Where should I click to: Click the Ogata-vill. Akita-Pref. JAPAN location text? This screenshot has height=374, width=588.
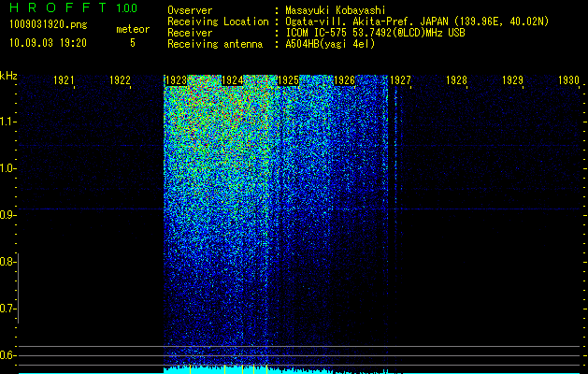pyautogui.click(x=417, y=22)
